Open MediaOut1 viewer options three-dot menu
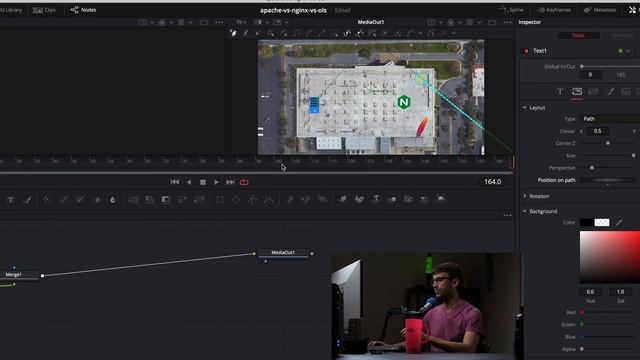The image size is (640, 360). 507,22
